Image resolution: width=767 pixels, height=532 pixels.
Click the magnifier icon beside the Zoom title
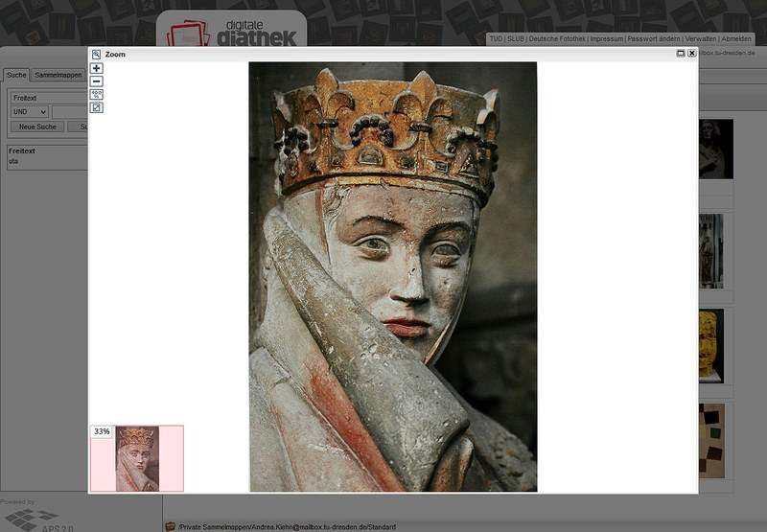97,55
